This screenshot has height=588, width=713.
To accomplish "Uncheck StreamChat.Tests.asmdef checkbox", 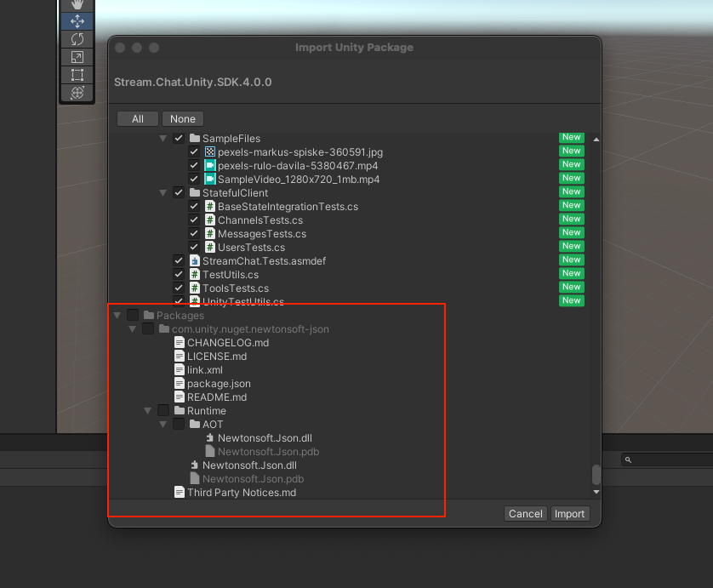I will 179,261.
